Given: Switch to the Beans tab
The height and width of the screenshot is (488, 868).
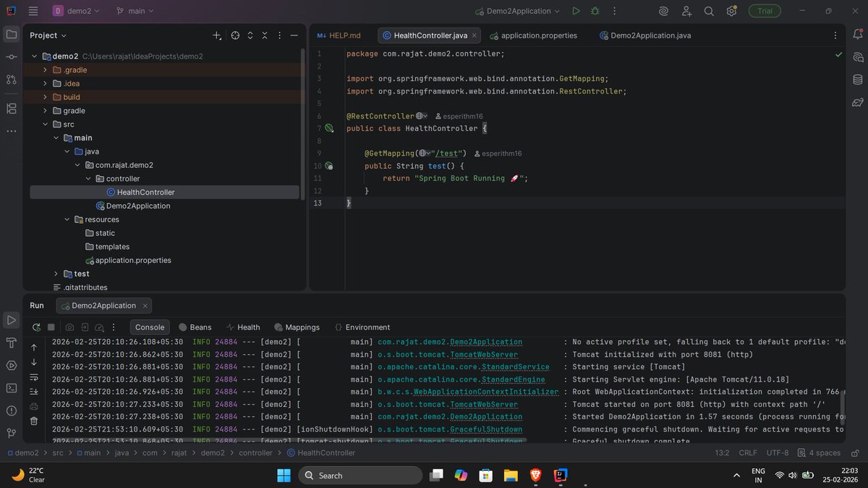Looking at the screenshot, I should click(x=195, y=327).
